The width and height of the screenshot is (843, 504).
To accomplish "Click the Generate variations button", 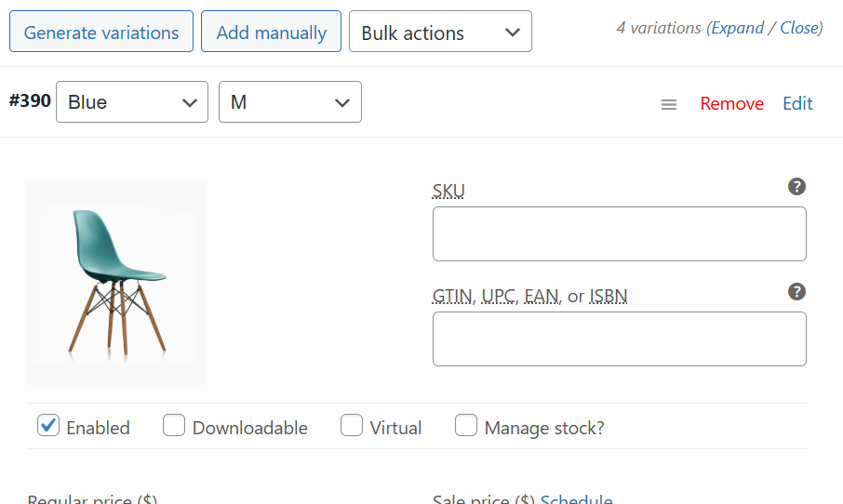I will pyautogui.click(x=101, y=33).
